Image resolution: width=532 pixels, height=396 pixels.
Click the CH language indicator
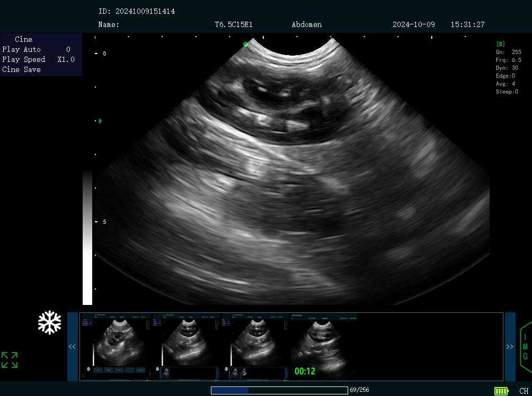[x=524, y=391]
